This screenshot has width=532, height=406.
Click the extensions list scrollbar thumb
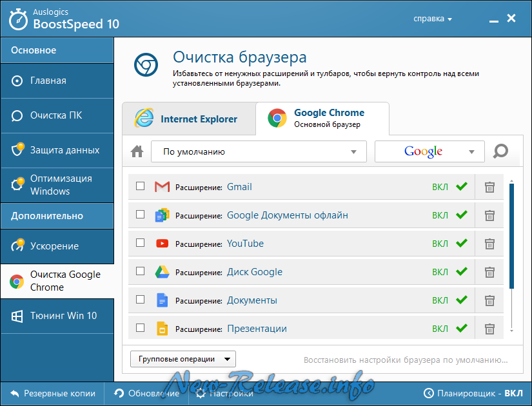pos(511,237)
